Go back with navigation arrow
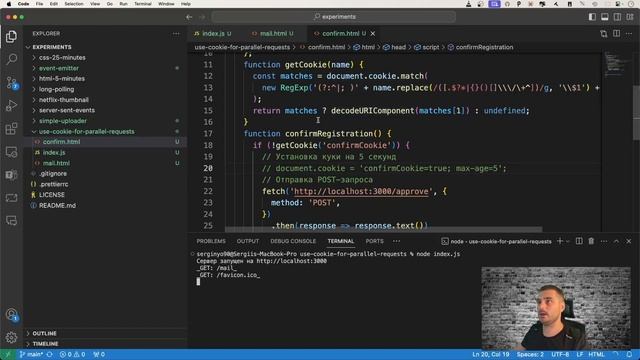The image size is (640, 360). (189, 17)
